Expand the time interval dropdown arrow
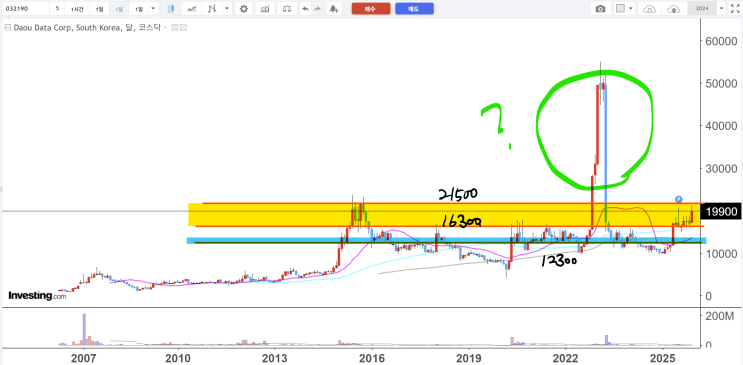The height and width of the screenshot is (365, 743). [x=153, y=9]
